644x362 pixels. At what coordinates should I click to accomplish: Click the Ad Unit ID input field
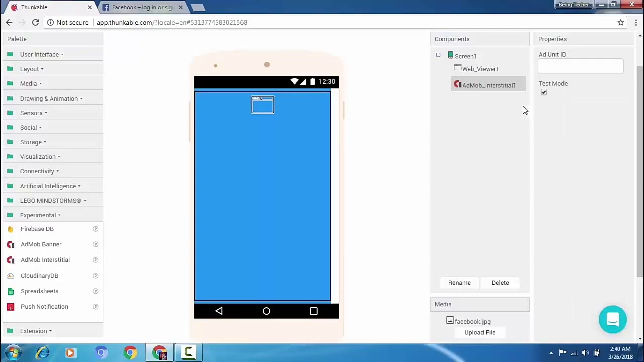coord(581,66)
